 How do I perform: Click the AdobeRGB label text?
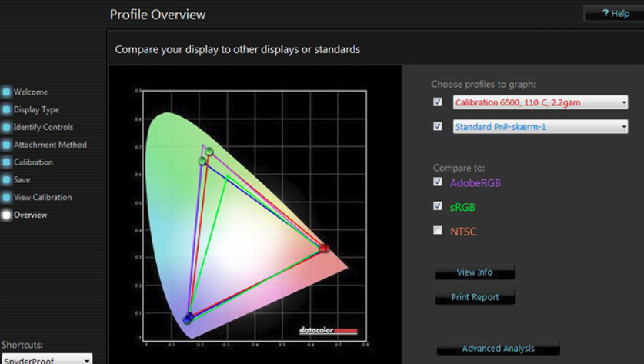475,183
